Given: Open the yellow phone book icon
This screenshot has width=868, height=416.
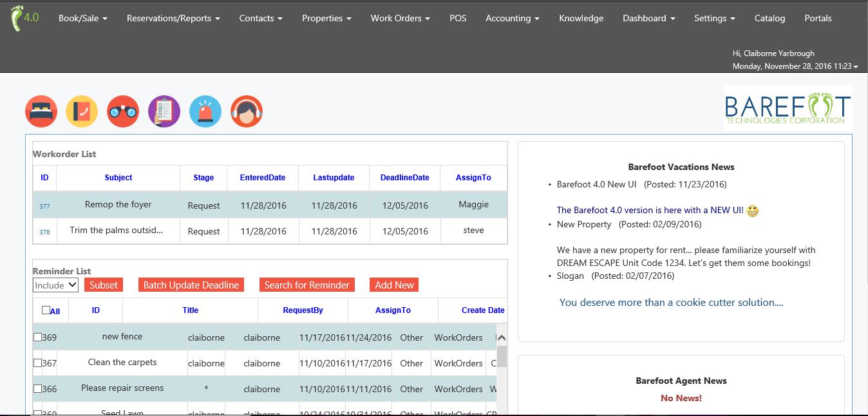Looking at the screenshot, I should click(82, 111).
